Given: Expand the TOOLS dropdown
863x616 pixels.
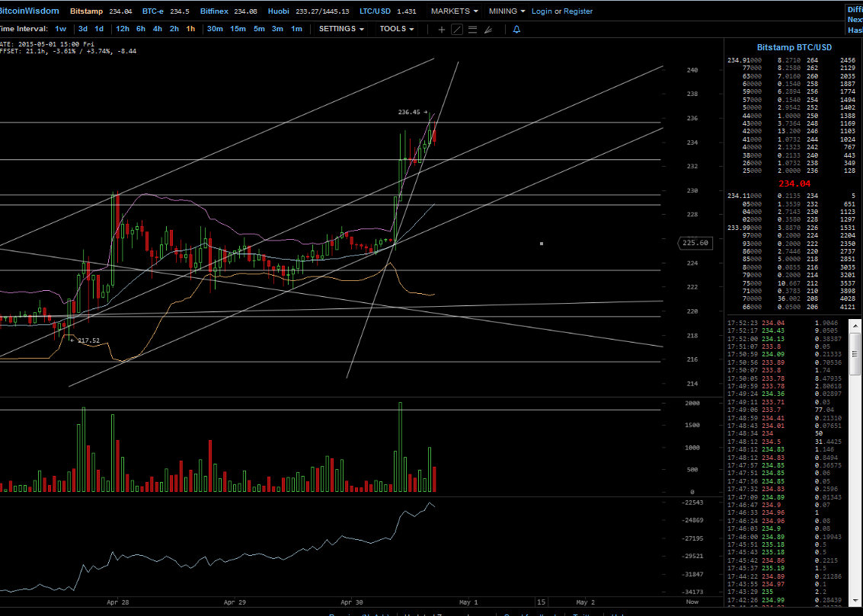Looking at the screenshot, I should pos(396,29).
